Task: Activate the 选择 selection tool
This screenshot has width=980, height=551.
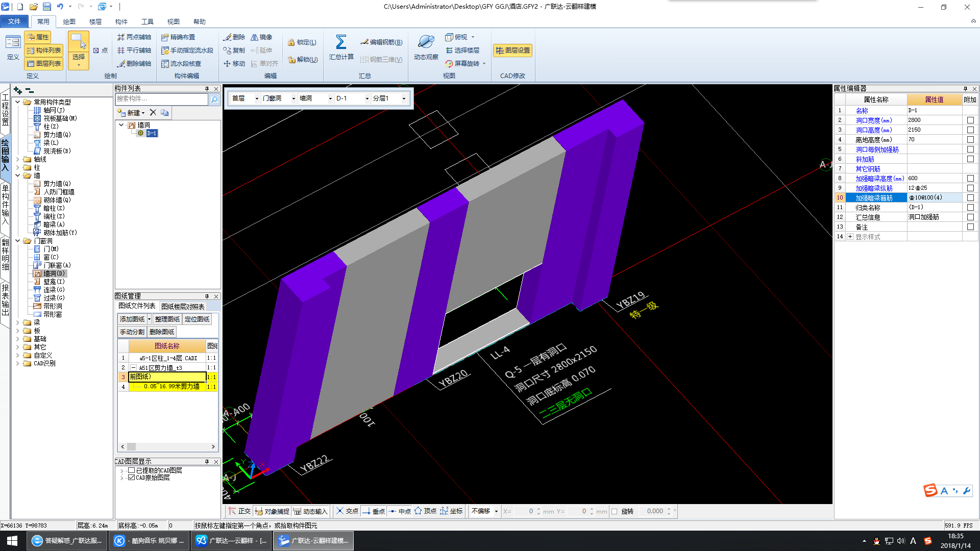Action: [x=79, y=50]
